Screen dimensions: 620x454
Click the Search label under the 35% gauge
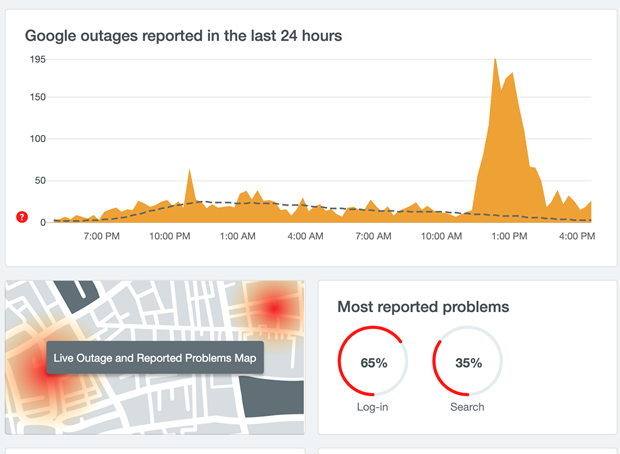[467, 407]
